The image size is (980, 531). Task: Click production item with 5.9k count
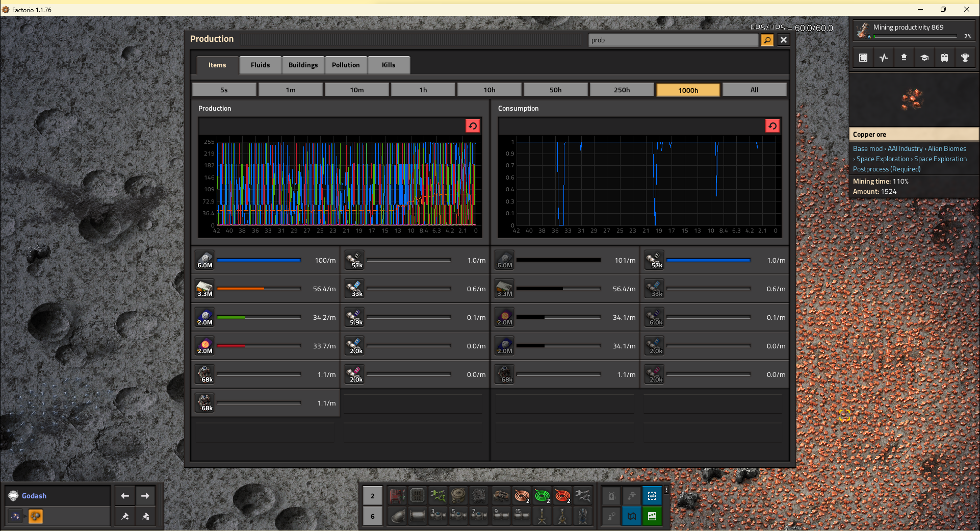coord(355,317)
